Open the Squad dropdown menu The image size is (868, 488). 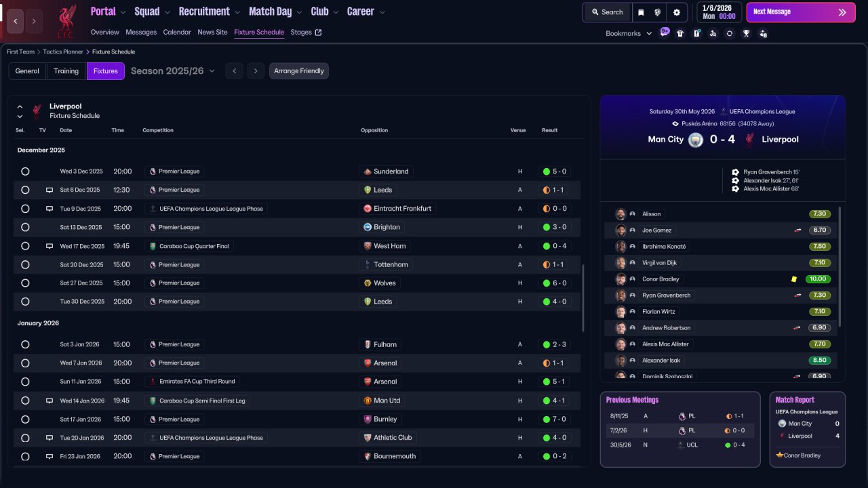pyautogui.click(x=152, y=12)
